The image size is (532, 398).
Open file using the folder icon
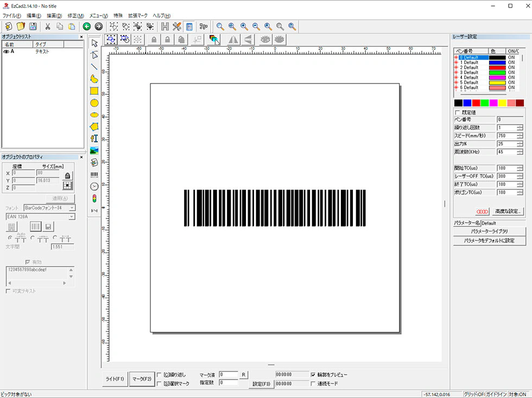[x=21, y=27]
